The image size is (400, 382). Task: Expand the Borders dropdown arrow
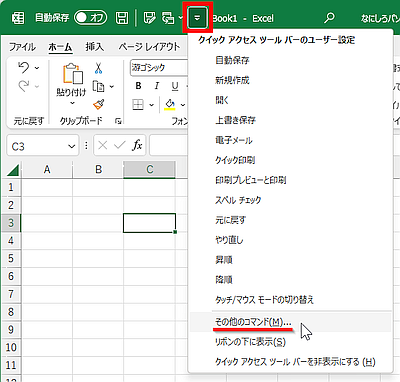(x=151, y=105)
